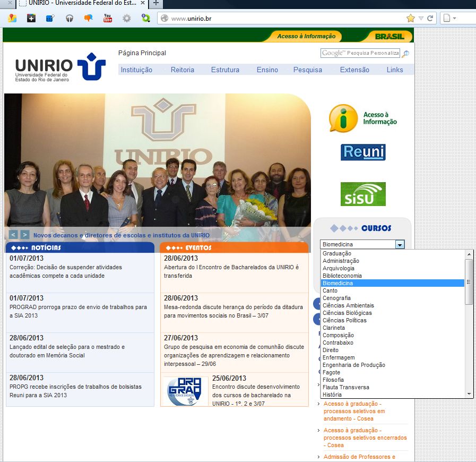Open YouTube from the browser toolbar
Screen dimensions: 476x462
point(108,18)
